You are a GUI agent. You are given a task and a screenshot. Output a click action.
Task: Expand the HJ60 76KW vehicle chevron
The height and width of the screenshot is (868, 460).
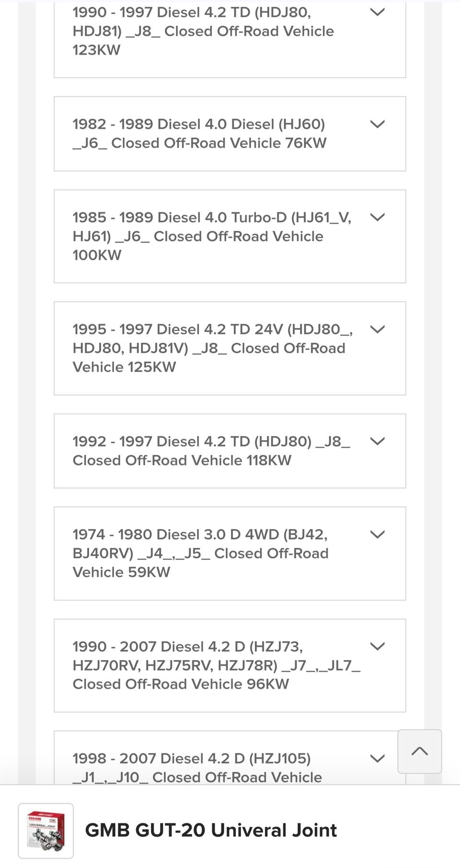[x=378, y=124]
